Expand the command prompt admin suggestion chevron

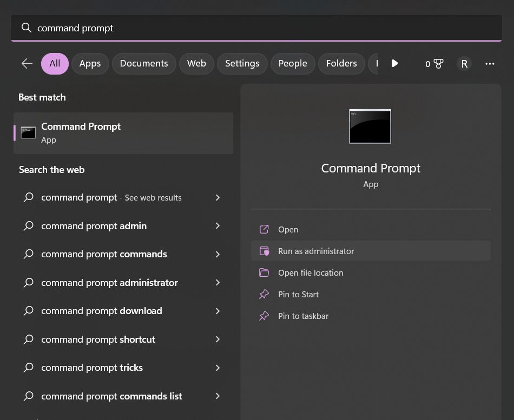tap(218, 226)
